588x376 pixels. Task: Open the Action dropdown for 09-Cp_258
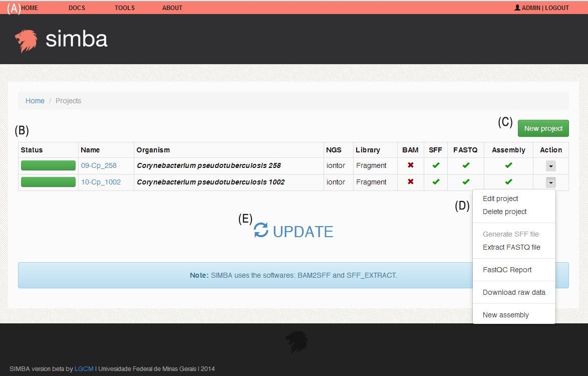(x=550, y=165)
